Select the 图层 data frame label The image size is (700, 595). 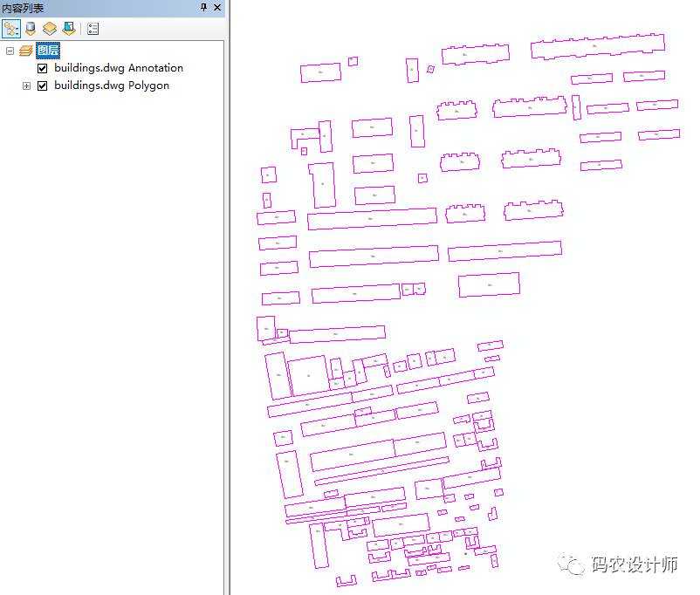point(48,51)
